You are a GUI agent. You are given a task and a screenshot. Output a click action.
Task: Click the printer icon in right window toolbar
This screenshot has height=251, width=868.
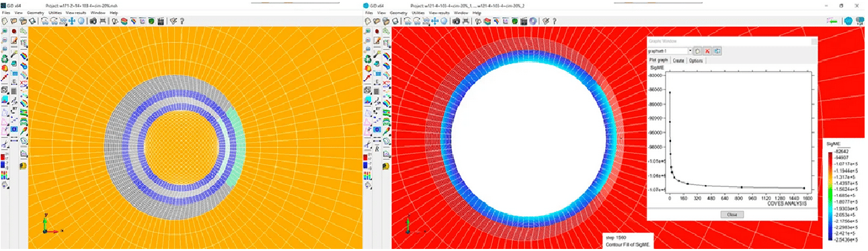click(x=466, y=21)
